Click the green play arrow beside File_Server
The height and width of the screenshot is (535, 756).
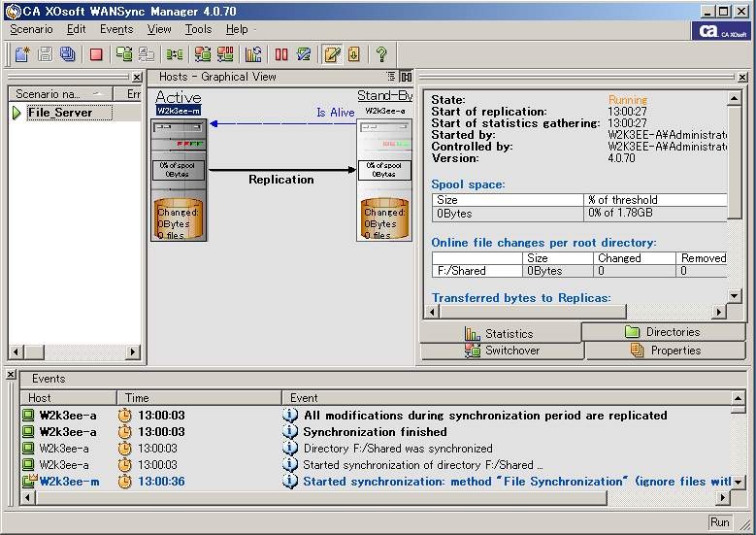click(x=16, y=113)
